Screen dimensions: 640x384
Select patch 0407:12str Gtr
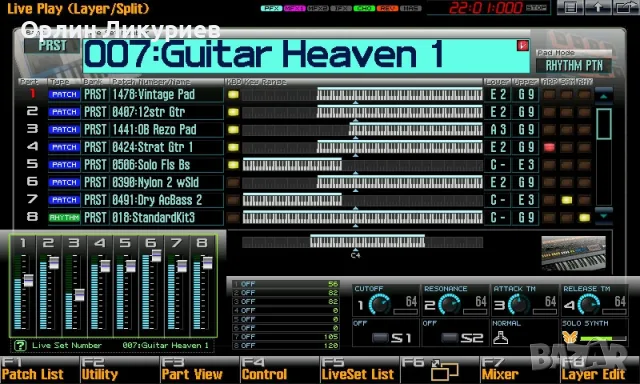(x=167, y=112)
